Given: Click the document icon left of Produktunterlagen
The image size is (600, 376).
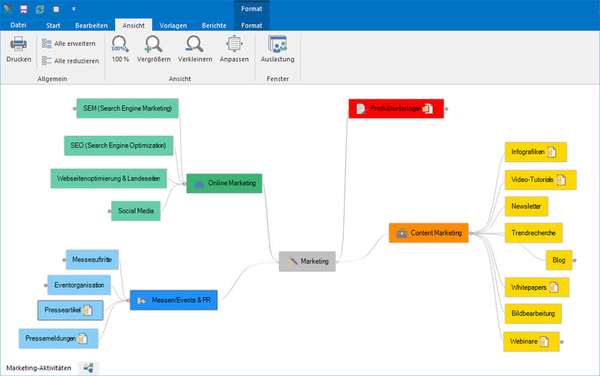Looking at the screenshot, I should pyautogui.click(x=361, y=109).
